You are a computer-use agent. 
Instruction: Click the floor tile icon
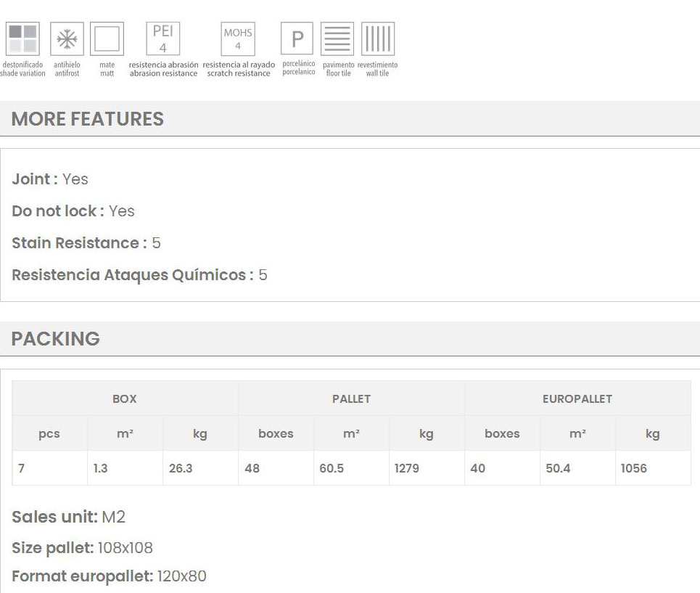(338, 39)
